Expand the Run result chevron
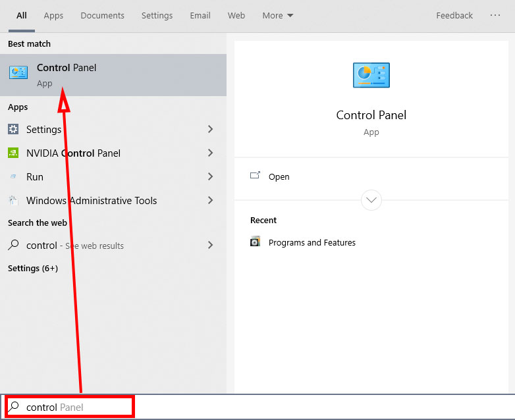This screenshot has height=420, width=515. click(211, 176)
